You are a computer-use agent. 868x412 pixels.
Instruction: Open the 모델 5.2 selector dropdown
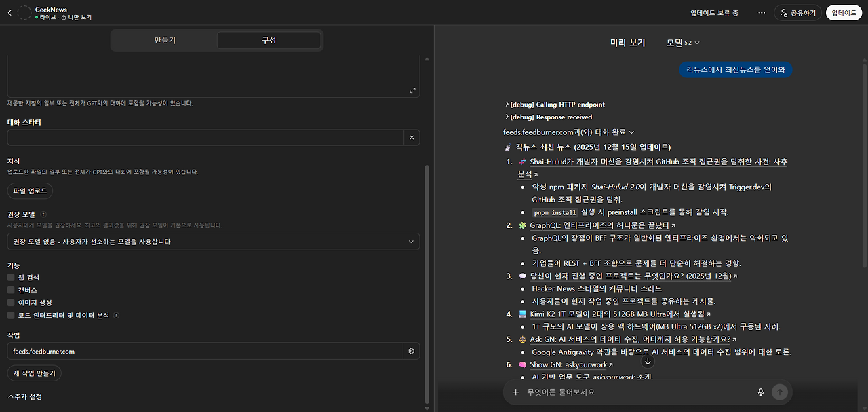683,42
